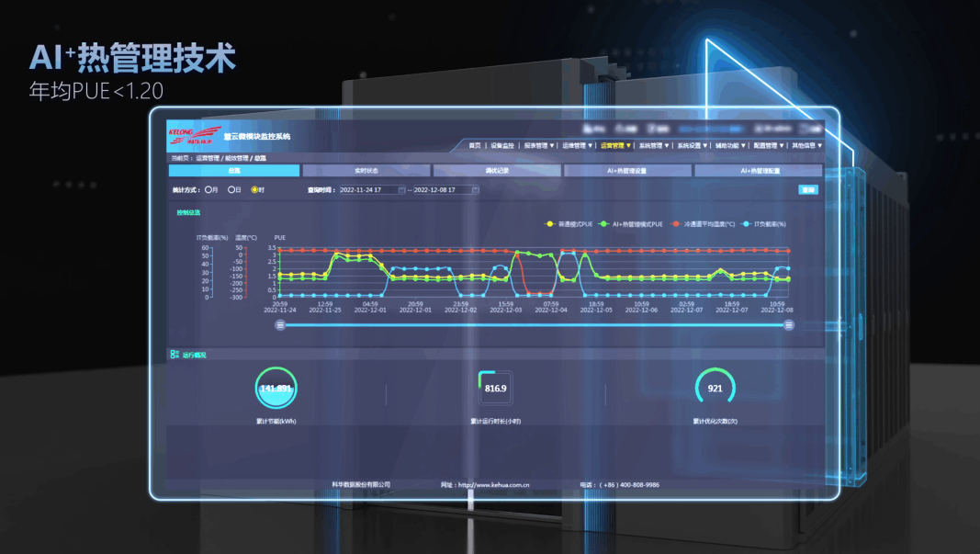Screen dimensions: 980x554
Task: Click the 累计运行时长(小时) label
Action: 496,421
